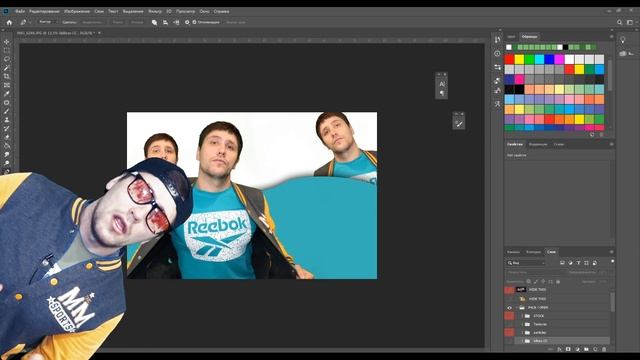The image size is (640, 360).
Task: Click the Home icon in options bar
Action: click(9, 22)
